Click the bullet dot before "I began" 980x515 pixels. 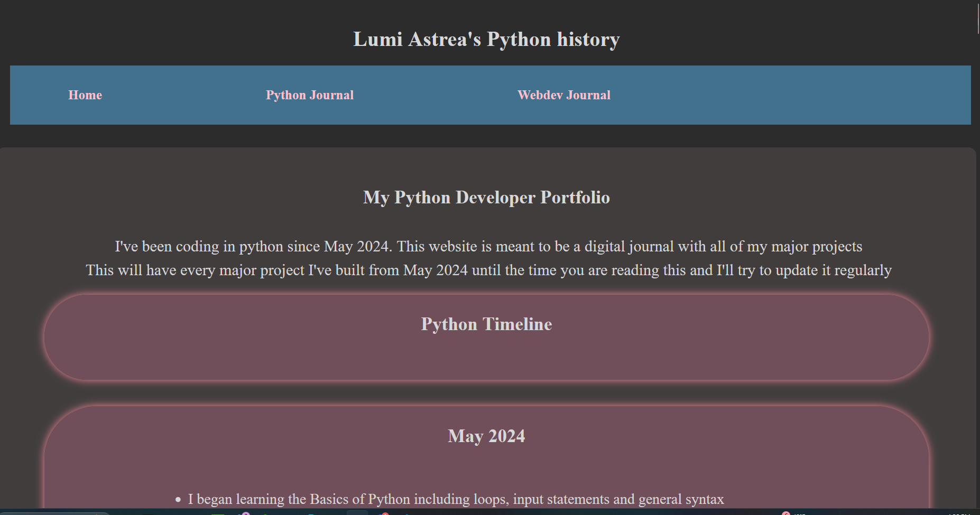click(178, 499)
